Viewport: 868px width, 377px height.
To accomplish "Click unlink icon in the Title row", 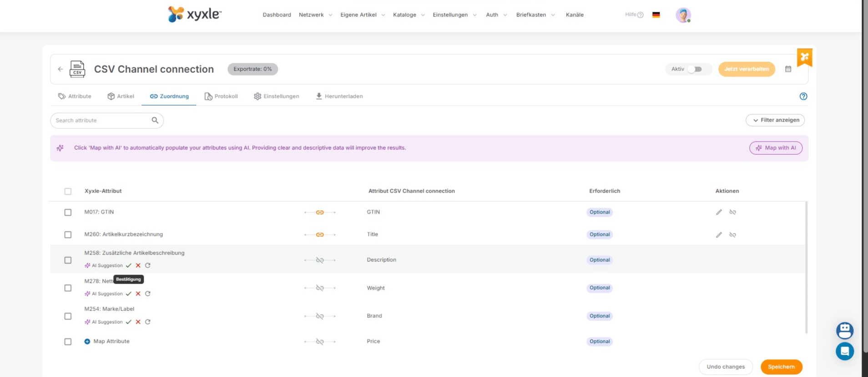I will [732, 235].
